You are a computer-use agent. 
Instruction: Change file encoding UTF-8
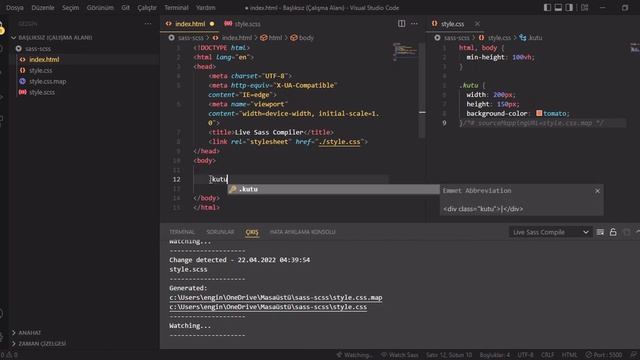[525, 355]
